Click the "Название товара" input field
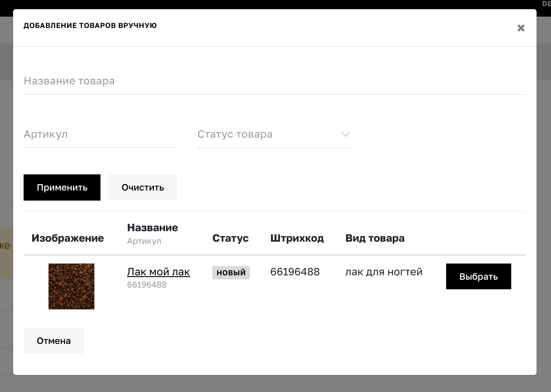Image resolution: width=551 pixels, height=392 pixels. [175, 81]
